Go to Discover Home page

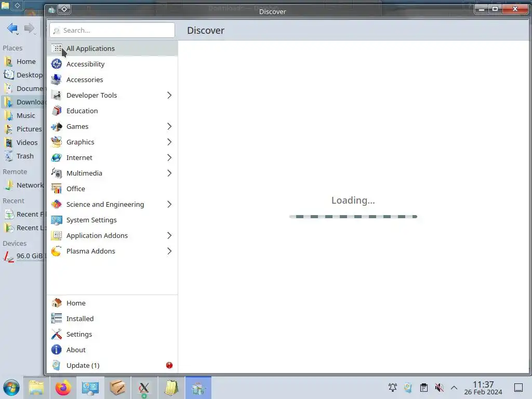112,303
